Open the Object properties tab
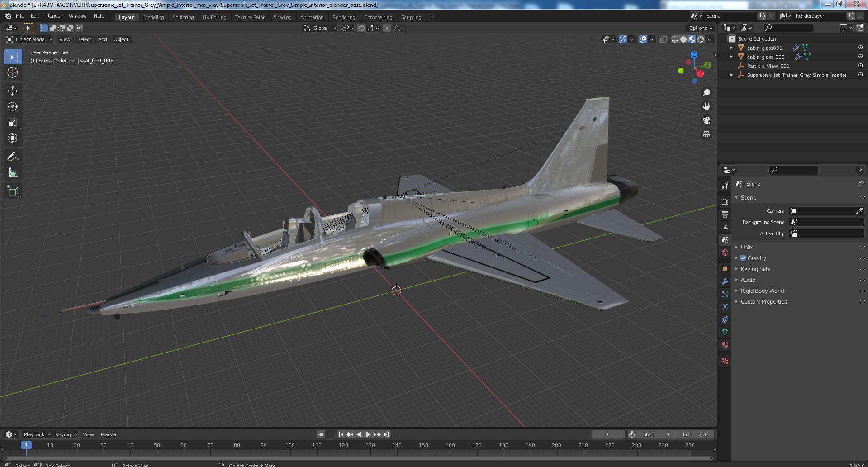This screenshot has width=868, height=467. point(725,269)
